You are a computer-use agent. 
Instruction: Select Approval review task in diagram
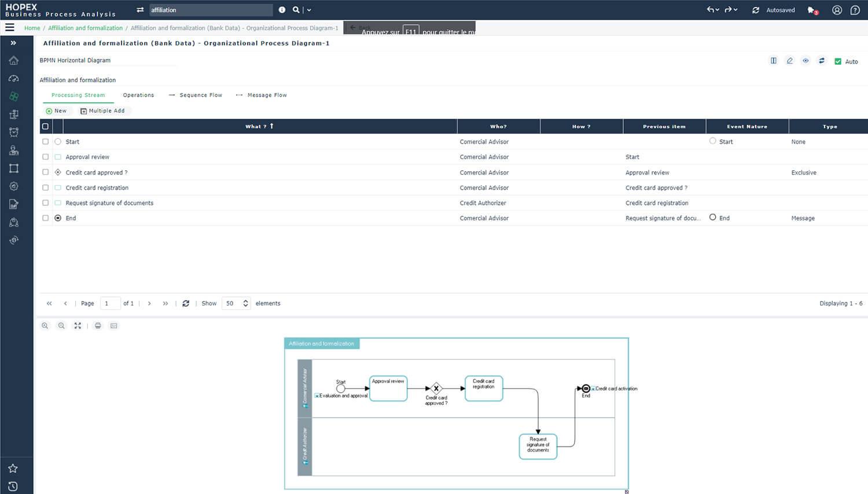coord(388,388)
